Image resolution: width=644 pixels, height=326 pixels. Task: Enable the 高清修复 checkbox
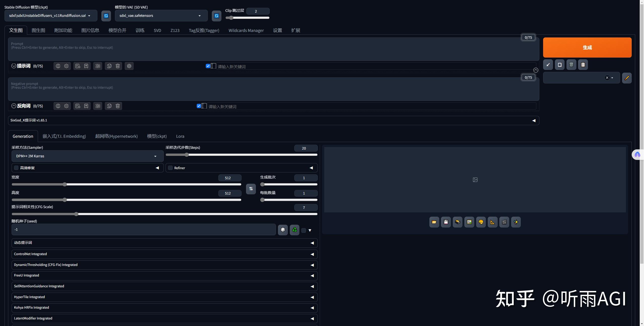click(x=16, y=168)
